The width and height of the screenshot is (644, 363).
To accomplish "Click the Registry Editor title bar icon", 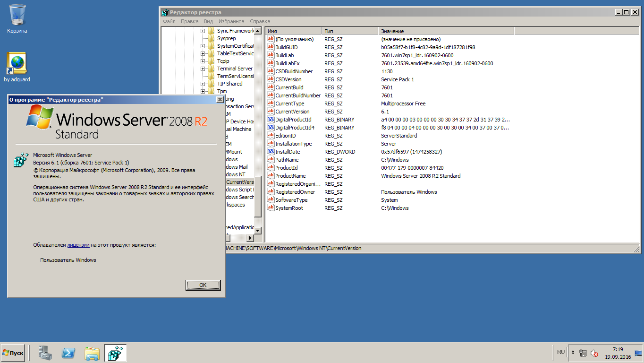I will coord(165,12).
